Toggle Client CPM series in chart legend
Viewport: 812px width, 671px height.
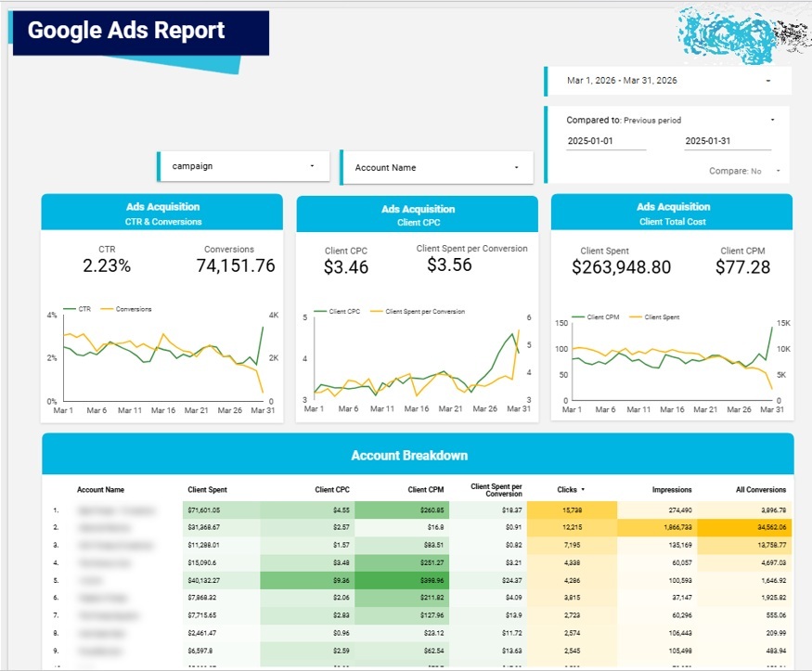point(596,317)
